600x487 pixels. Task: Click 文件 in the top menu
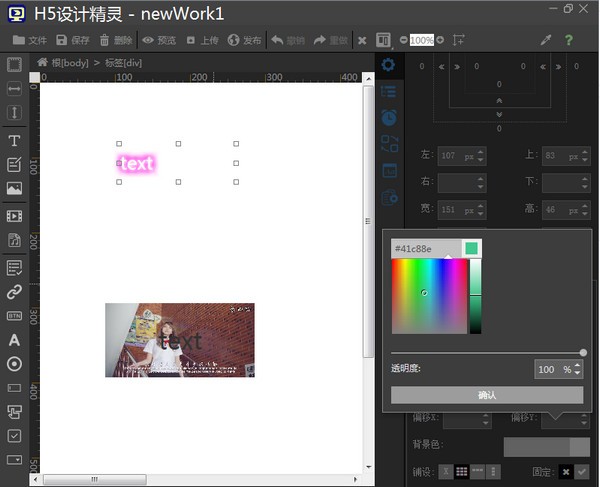pyautogui.click(x=30, y=40)
